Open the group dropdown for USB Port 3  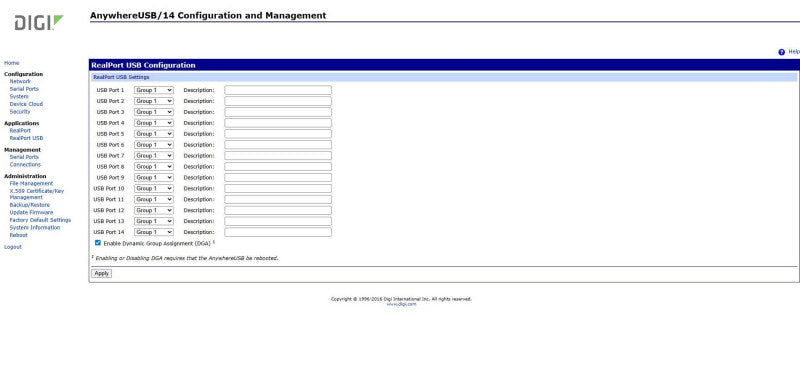point(154,112)
